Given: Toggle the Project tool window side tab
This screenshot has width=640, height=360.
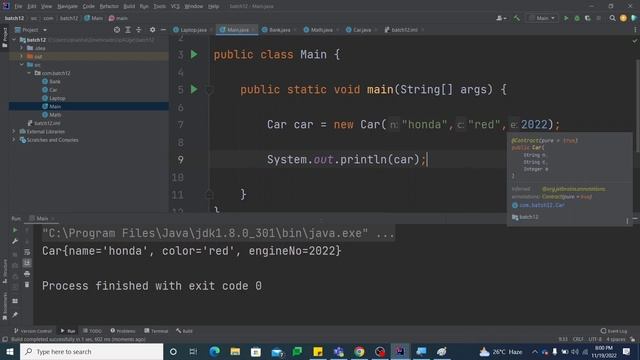Looking at the screenshot, I should (4, 38).
